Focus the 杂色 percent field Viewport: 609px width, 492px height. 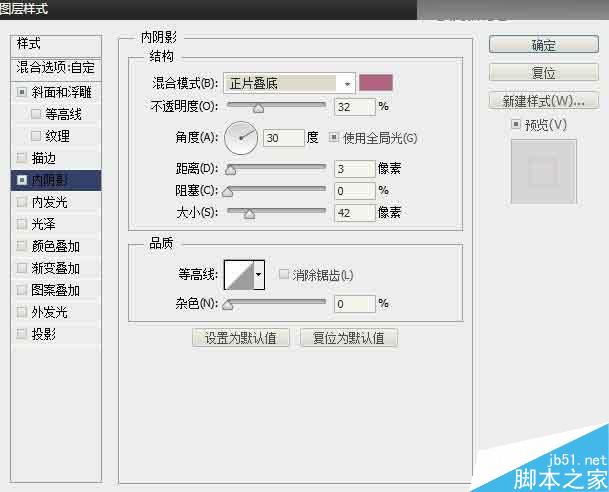point(355,304)
